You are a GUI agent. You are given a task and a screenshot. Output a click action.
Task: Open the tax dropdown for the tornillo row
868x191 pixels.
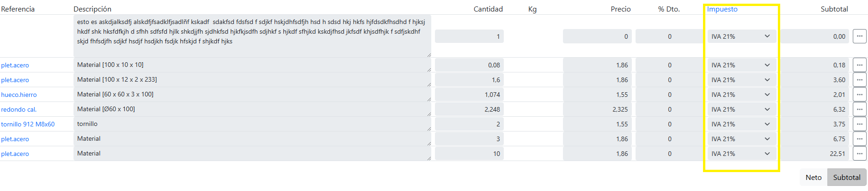(741, 124)
